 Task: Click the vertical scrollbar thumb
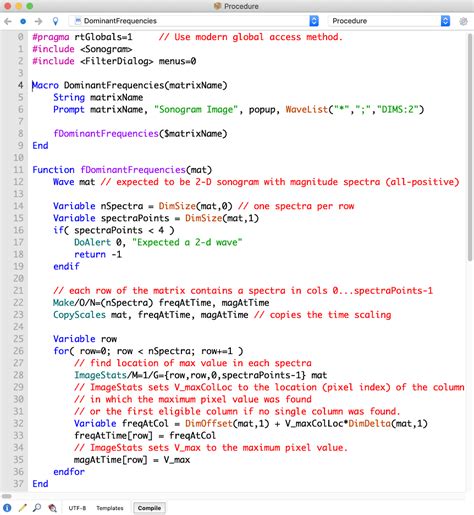coord(470,147)
